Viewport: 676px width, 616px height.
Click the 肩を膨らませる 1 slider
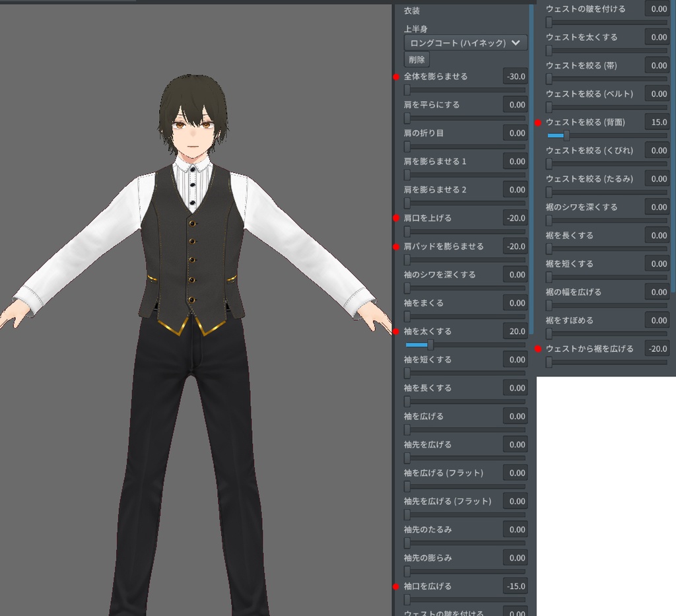(x=465, y=175)
